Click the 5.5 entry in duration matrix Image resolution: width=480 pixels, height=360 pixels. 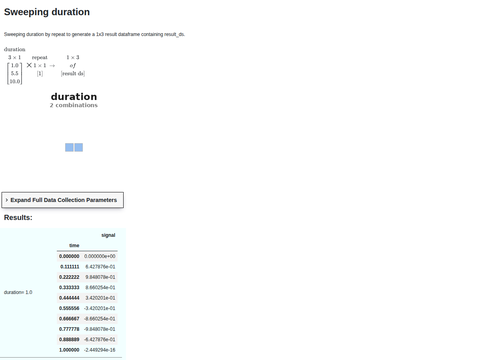[15, 73]
